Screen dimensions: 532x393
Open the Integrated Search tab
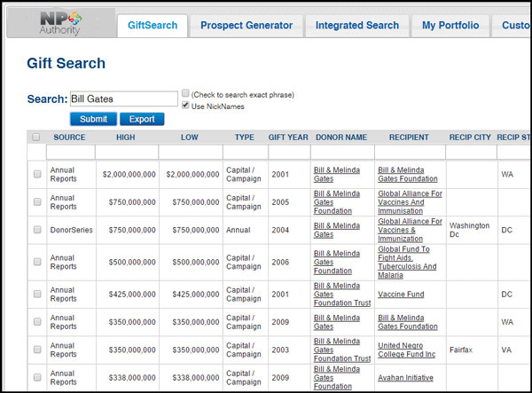point(357,26)
